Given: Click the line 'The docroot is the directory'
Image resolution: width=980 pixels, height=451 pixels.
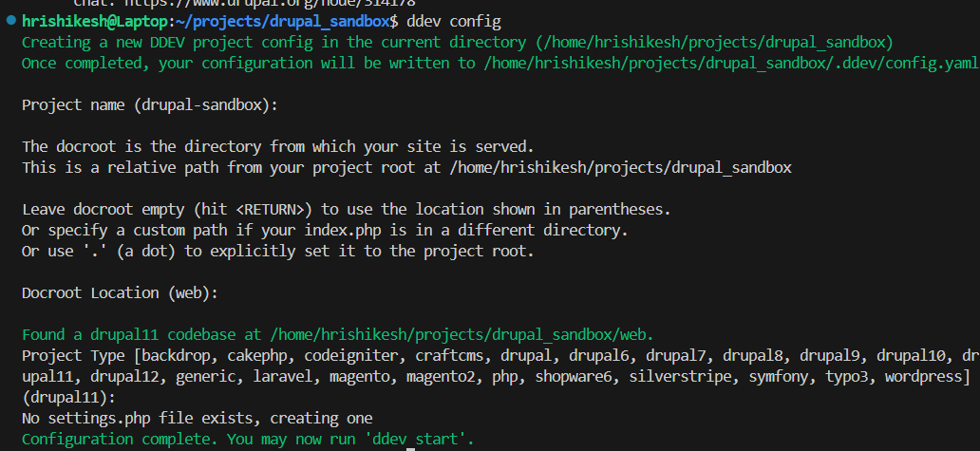Looking at the screenshot, I should point(278,147).
